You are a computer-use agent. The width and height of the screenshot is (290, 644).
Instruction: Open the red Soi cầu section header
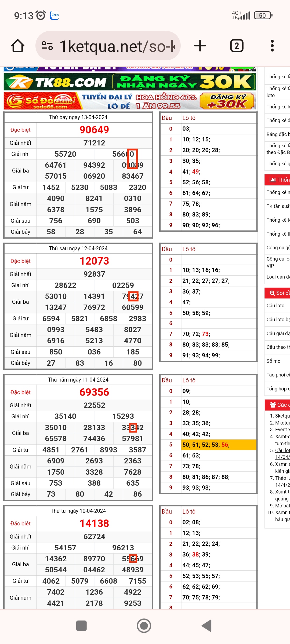[277, 293]
